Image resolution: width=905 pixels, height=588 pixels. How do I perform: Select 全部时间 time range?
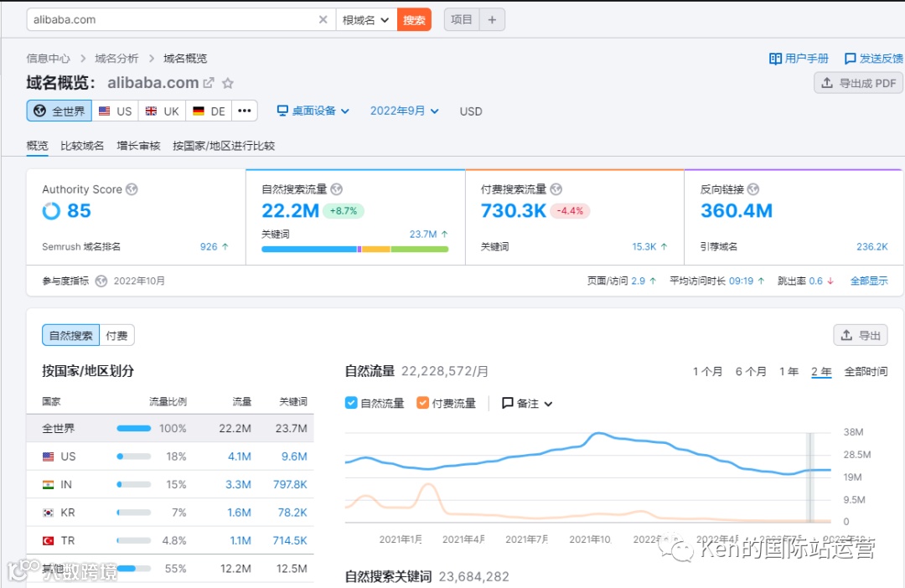[866, 372]
